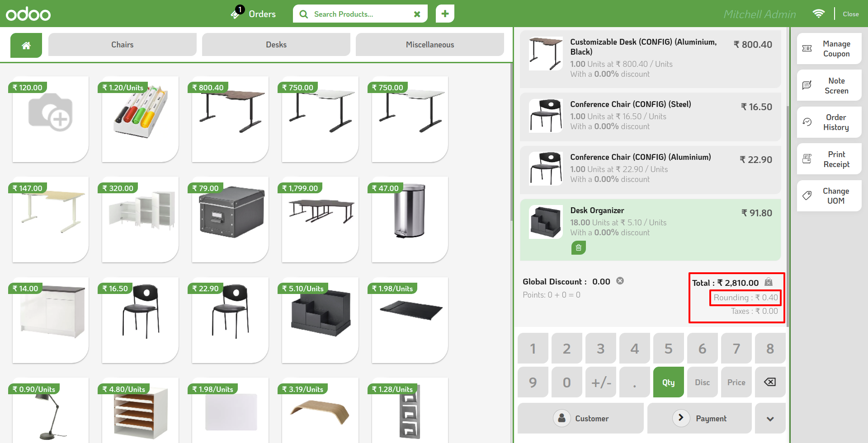Screen dimensions: 868x443
Task: Switch numpad to Price mode
Action: tap(736, 382)
